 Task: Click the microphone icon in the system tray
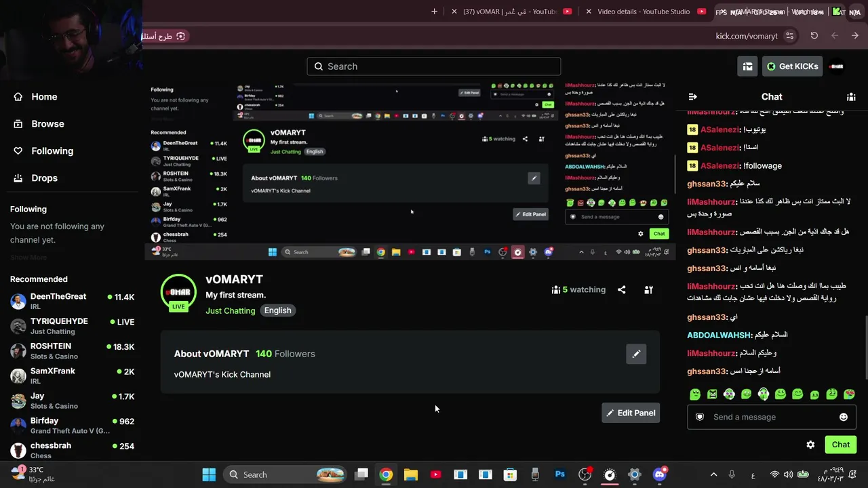point(732,474)
